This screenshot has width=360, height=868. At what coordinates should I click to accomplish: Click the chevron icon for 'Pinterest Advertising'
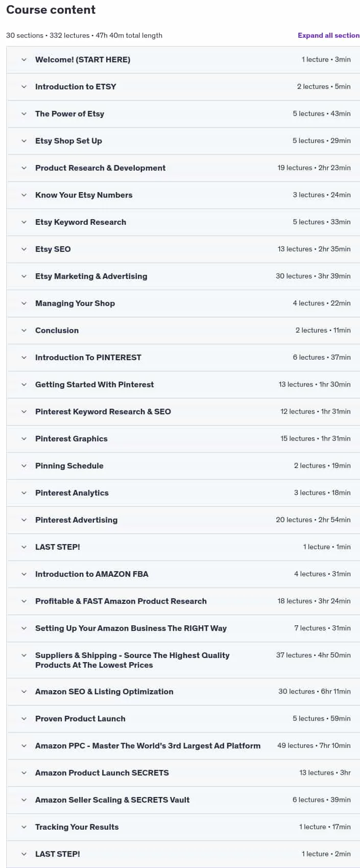pyautogui.click(x=24, y=520)
